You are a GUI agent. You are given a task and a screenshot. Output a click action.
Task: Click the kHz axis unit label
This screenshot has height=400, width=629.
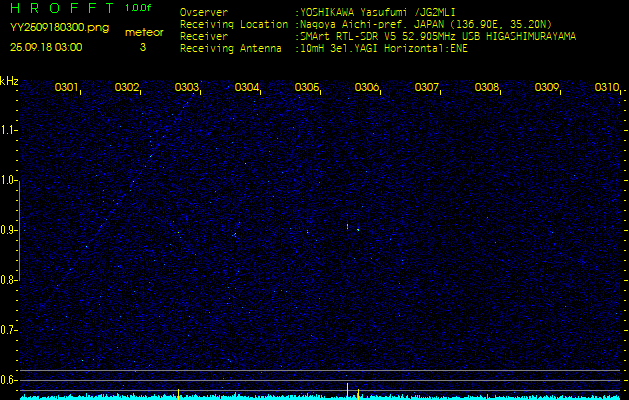[9, 81]
